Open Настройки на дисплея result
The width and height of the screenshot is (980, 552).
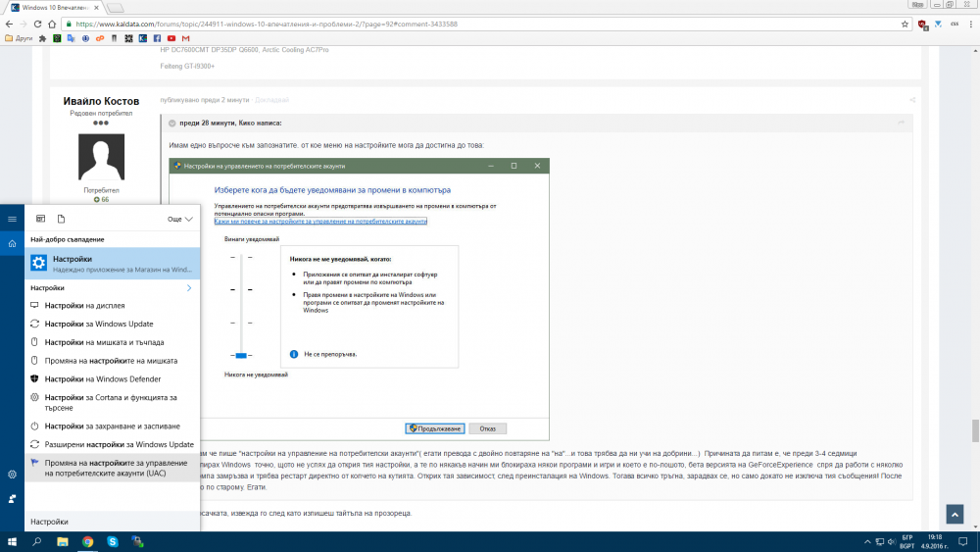click(113, 305)
